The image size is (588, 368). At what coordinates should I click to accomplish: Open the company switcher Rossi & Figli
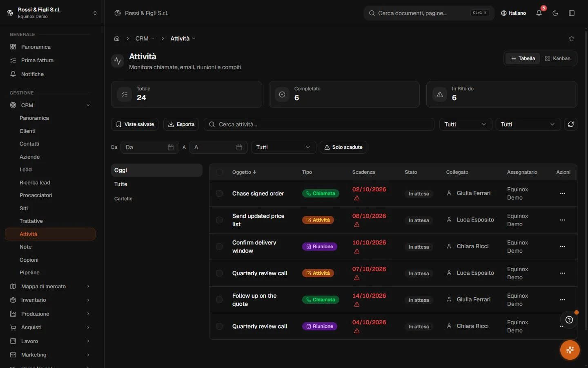coord(52,13)
